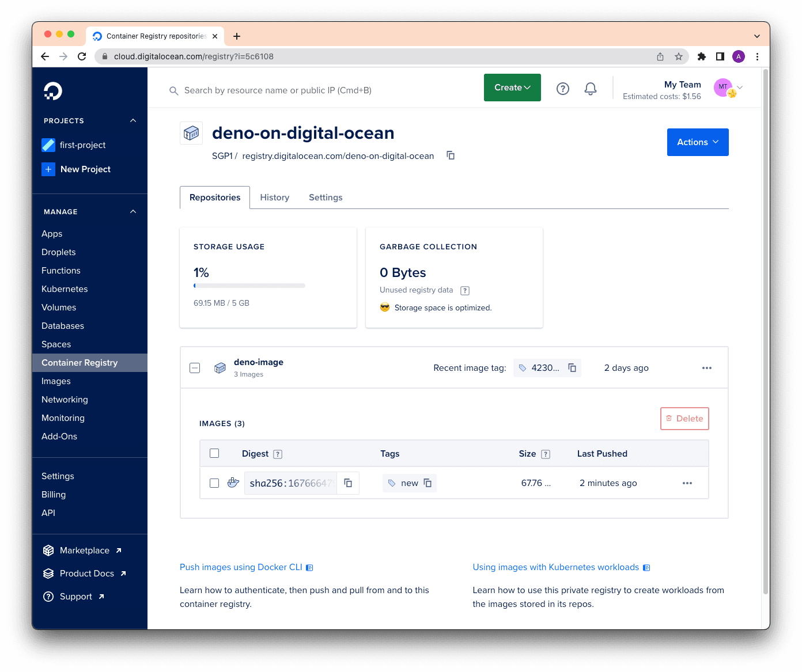Open the notifications bell
Viewport: 802px width, 672px height.
tap(591, 89)
